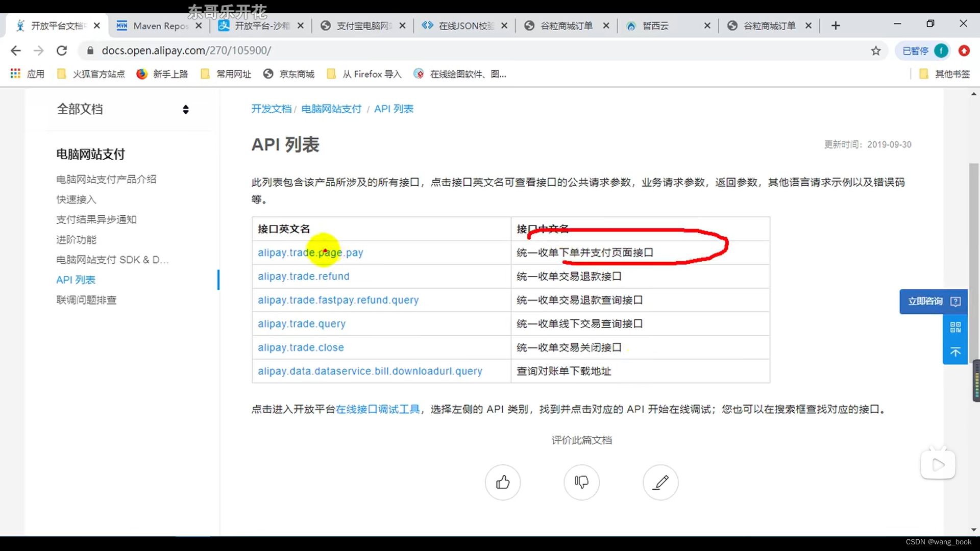Go back using the browser back arrow
980x551 pixels.
tap(16, 51)
